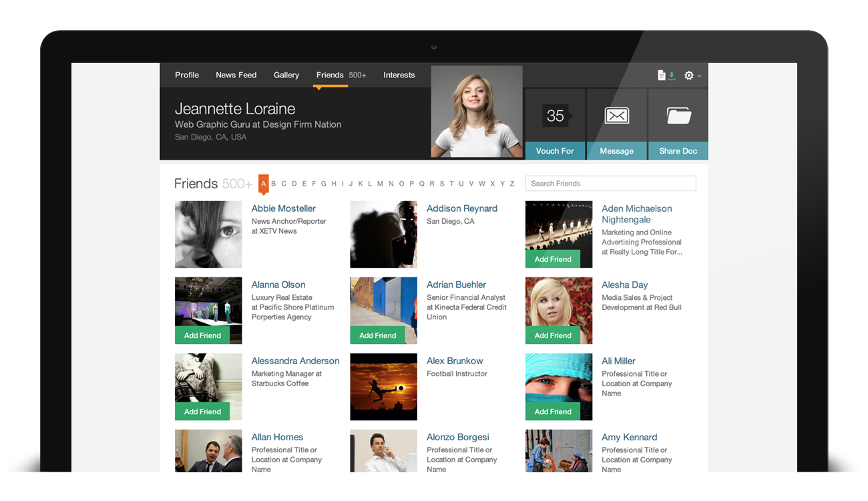Open Ali Miller's name link
The image size is (868, 501).
619,361
